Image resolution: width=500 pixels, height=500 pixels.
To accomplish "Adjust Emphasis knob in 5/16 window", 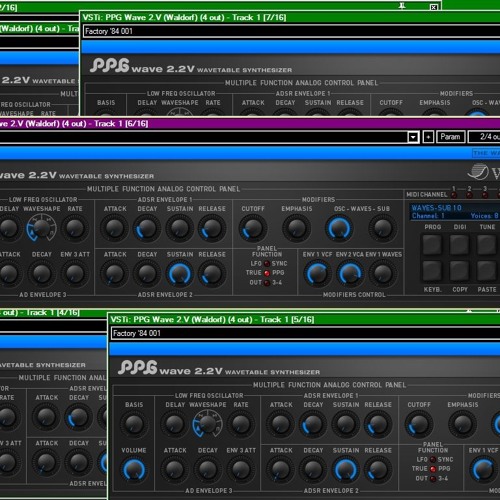I will tap(462, 424).
